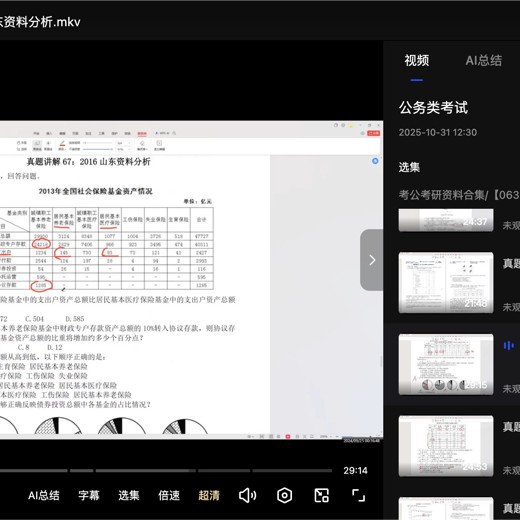Click the blue playing bars indicator icon

tap(508, 346)
